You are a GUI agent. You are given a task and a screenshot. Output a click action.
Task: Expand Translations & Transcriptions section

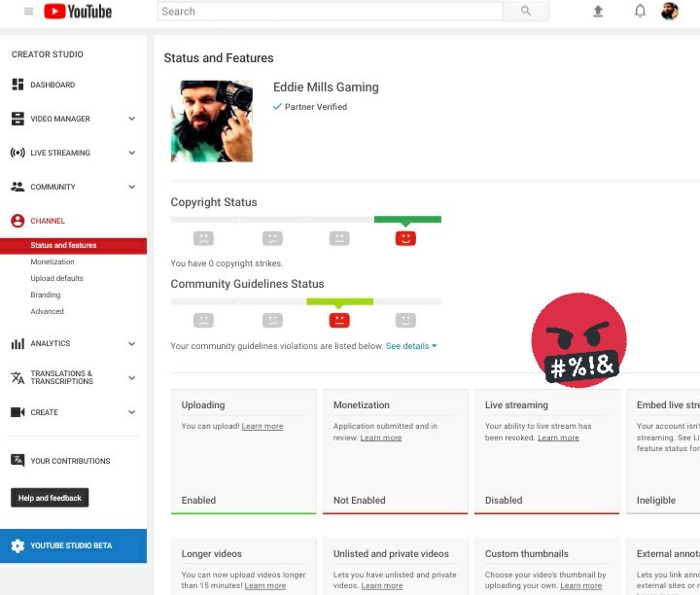(x=131, y=377)
